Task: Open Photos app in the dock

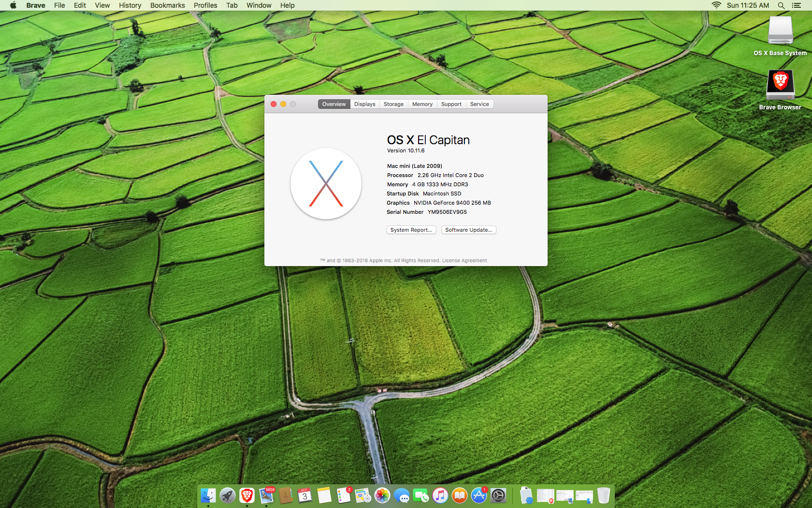Action: (x=382, y=495)
